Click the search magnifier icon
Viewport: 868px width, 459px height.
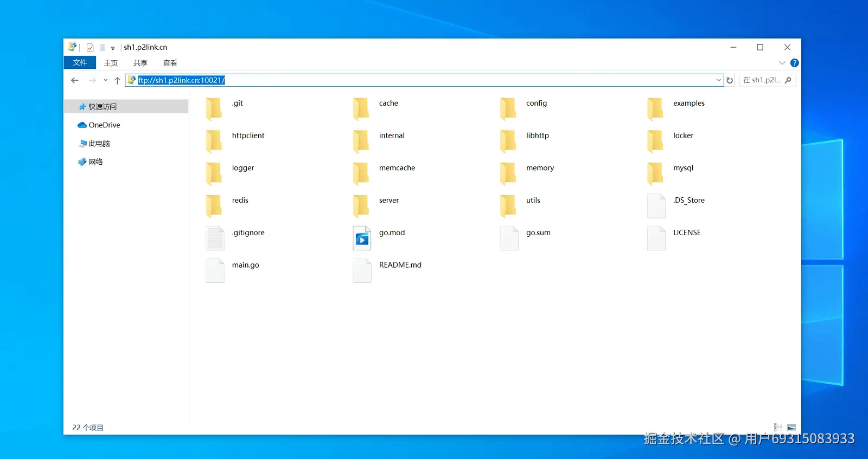788,80
